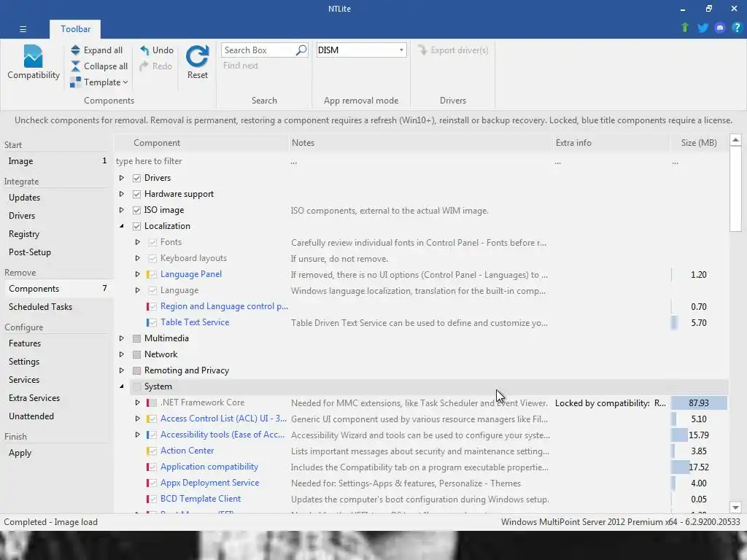Screen dimensions: 747x560
Task: Click the Compatibility icon
Action: tap(34, 56)
